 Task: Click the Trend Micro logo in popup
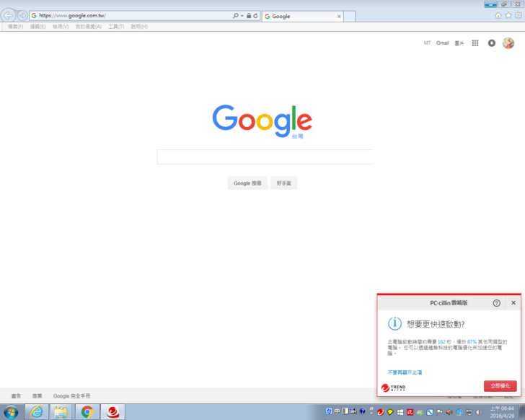(x=394, y=388)
